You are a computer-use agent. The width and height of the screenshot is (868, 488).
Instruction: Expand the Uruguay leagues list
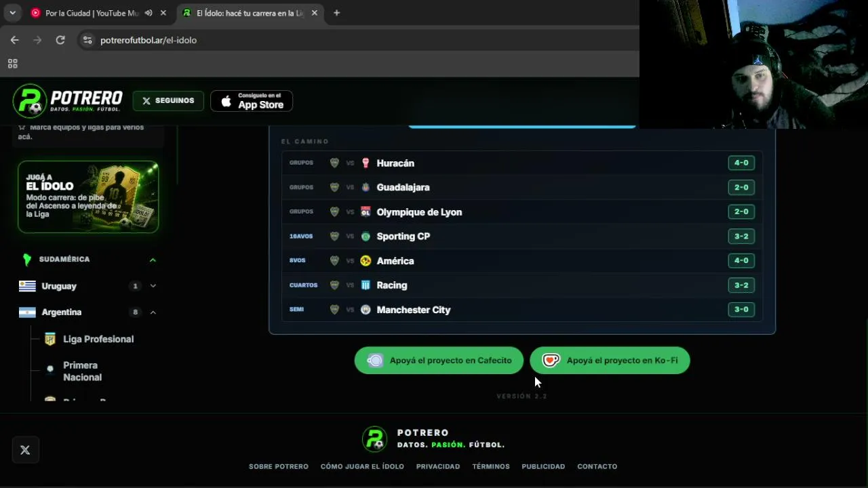pyautogui.click(x=153, y=286)
